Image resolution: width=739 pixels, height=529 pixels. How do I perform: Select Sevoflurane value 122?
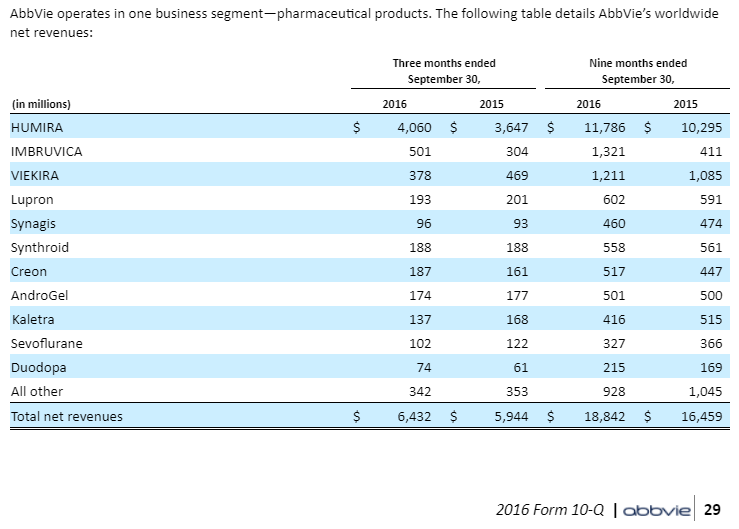point(517,344)
